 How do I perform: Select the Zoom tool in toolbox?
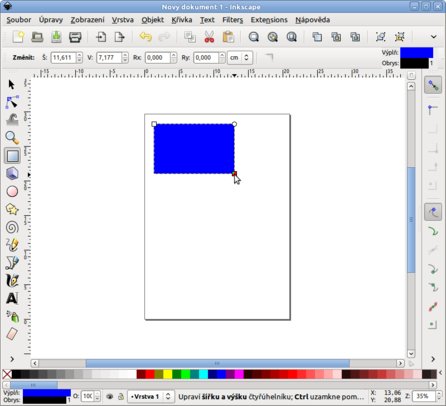point(12,137)
